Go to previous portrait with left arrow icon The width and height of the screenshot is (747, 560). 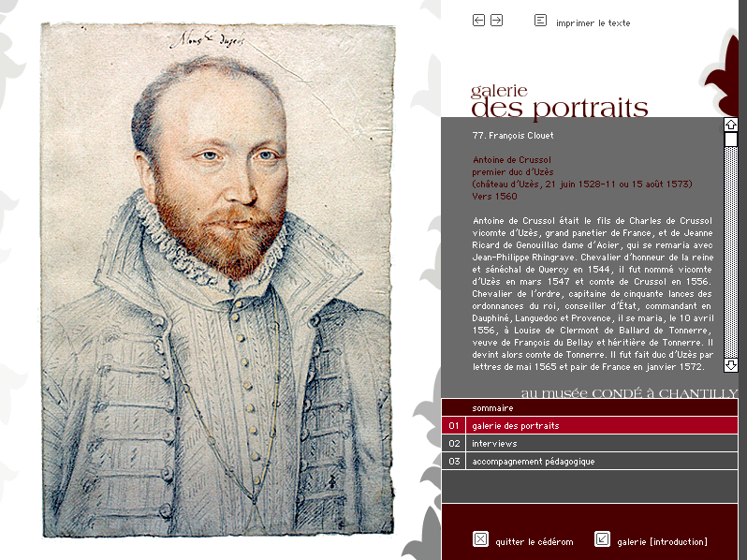coord(478,20)
